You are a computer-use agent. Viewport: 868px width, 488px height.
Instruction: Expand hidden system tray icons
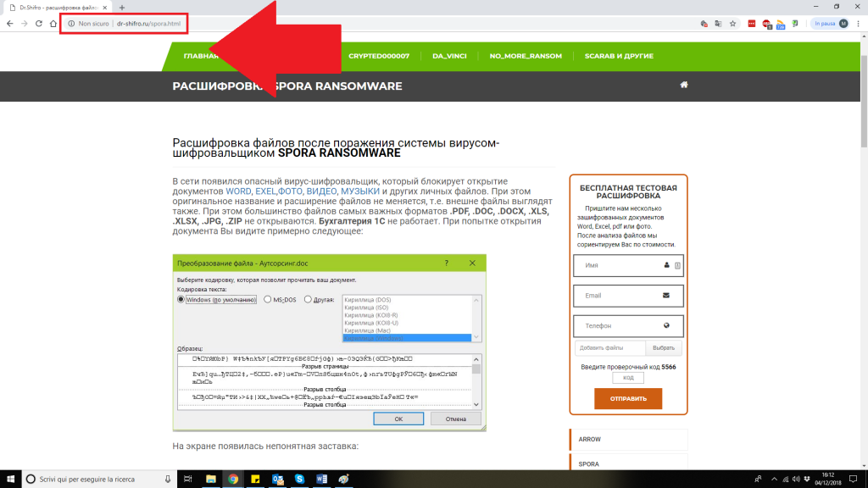pyautogui.click(x=774, y=480)
